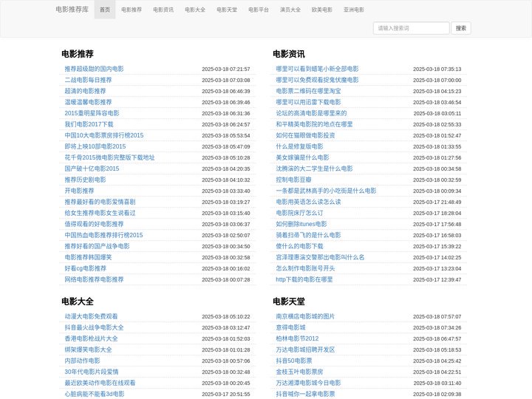Open link 什么是修复版电影

(x=299, y=146)
